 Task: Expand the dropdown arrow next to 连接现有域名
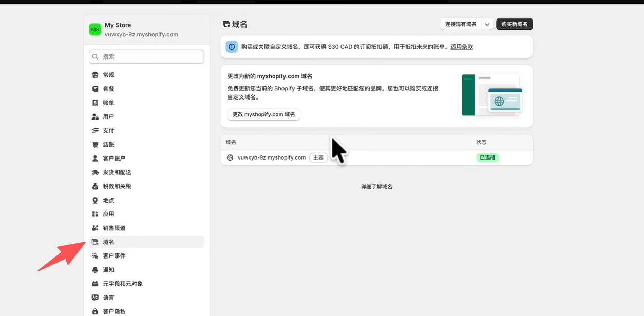tap(487, 24)
